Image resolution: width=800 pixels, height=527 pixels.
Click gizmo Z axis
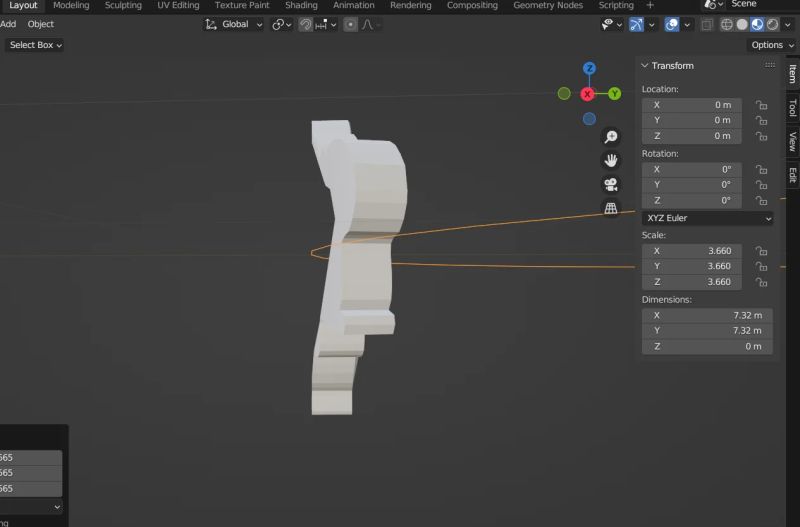(x=589, y=68)
